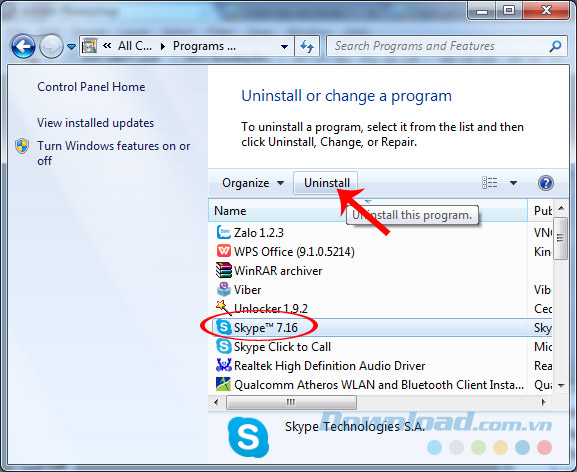Minimize the Programs and Features window
This screenshot has height=472, width=577.
pyautogui.click(x=482, y=10)
